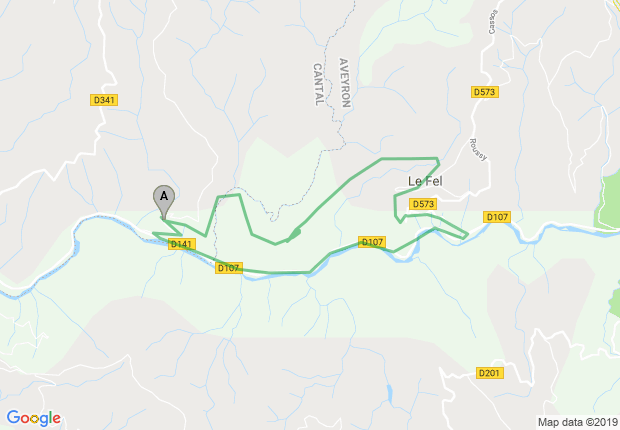
Task: Click the AVEYRON department label
Action: click(x=344, y=83)
